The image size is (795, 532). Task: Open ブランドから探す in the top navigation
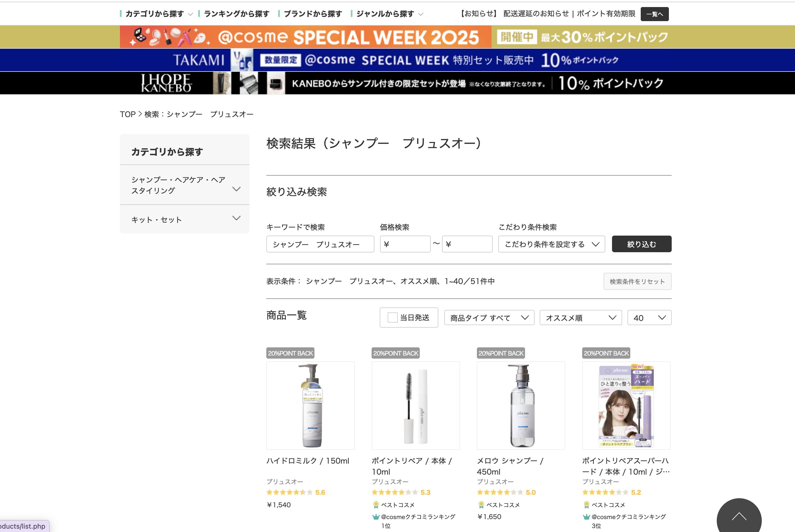(312, 14)
